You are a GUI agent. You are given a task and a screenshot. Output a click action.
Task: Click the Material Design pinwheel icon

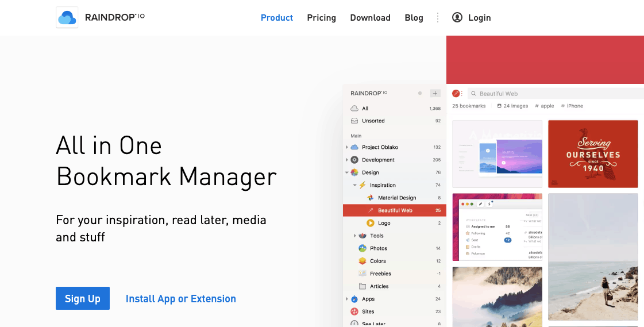(x=371, y=198)
